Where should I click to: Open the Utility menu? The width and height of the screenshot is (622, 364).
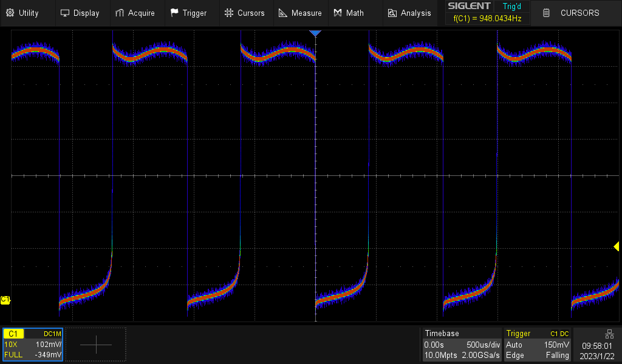pos(22,13)
